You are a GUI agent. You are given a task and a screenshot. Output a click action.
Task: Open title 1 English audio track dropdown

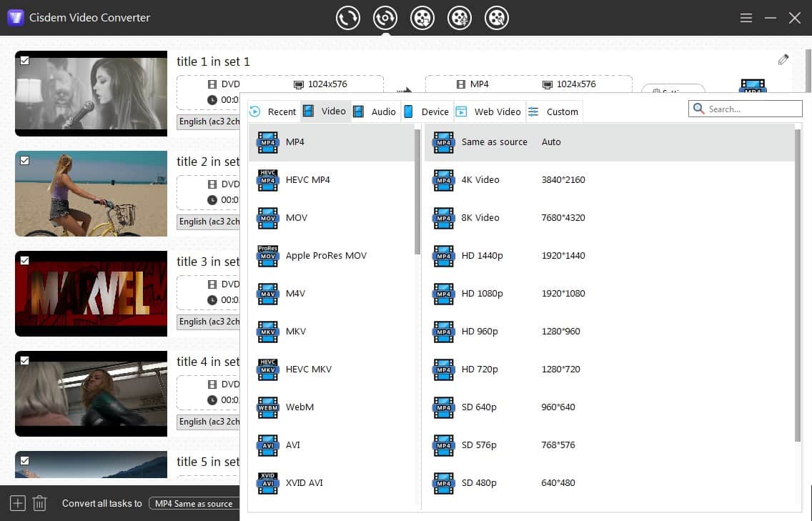[209, 121]
